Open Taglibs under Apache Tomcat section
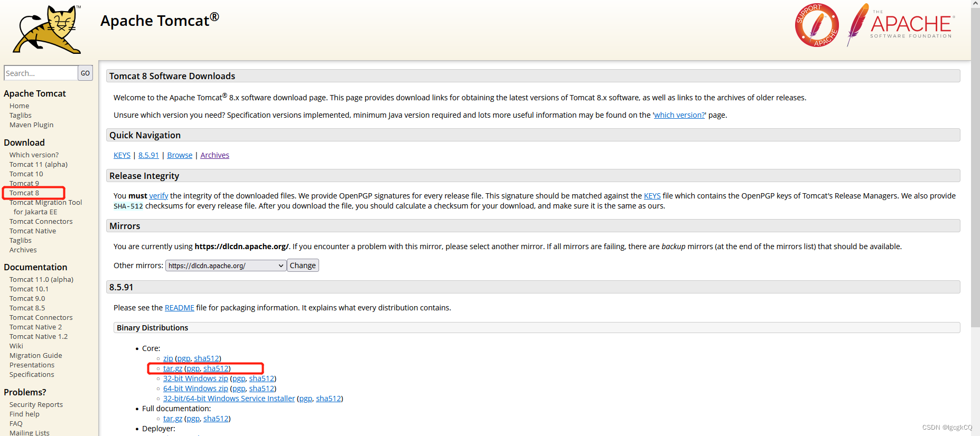 [20, 115]
